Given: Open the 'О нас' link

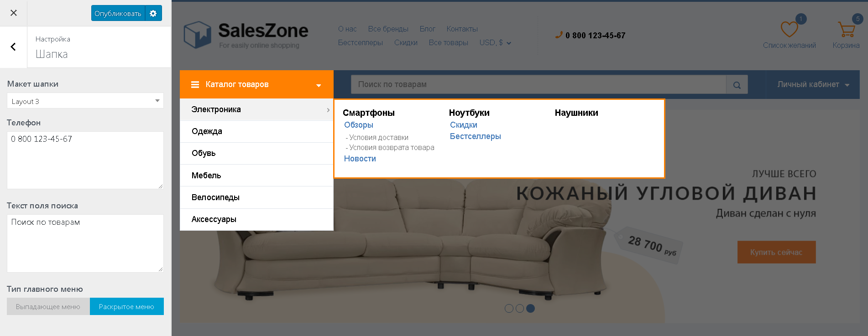Looking at the screenshot, I should (347, 29).
